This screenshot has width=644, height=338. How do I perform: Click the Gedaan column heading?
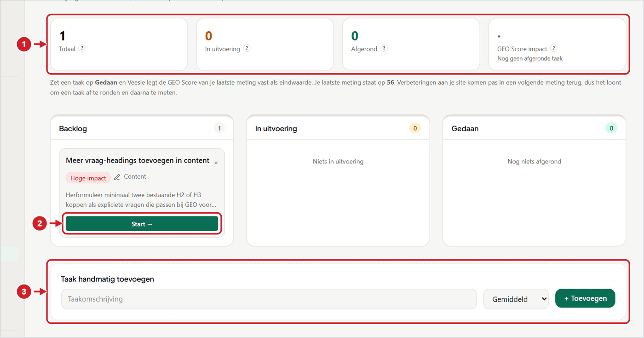tap(465, 128)
